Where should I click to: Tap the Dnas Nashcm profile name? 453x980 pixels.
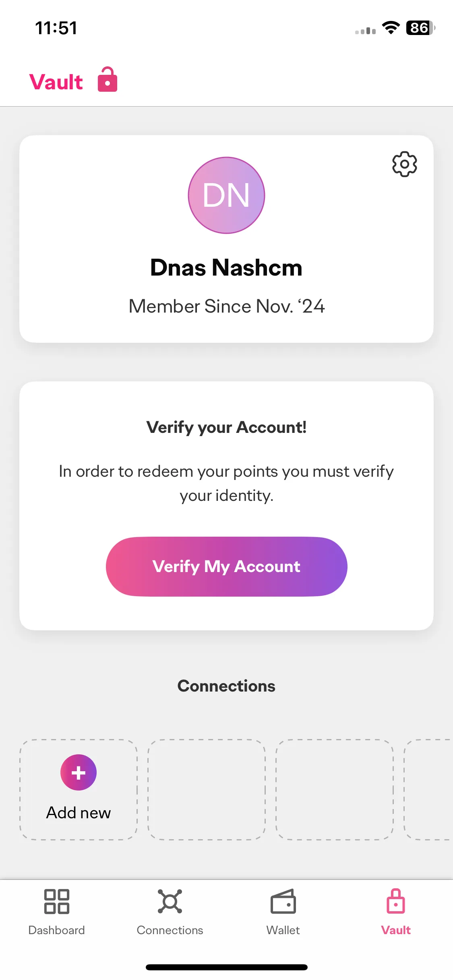point(226,268)
